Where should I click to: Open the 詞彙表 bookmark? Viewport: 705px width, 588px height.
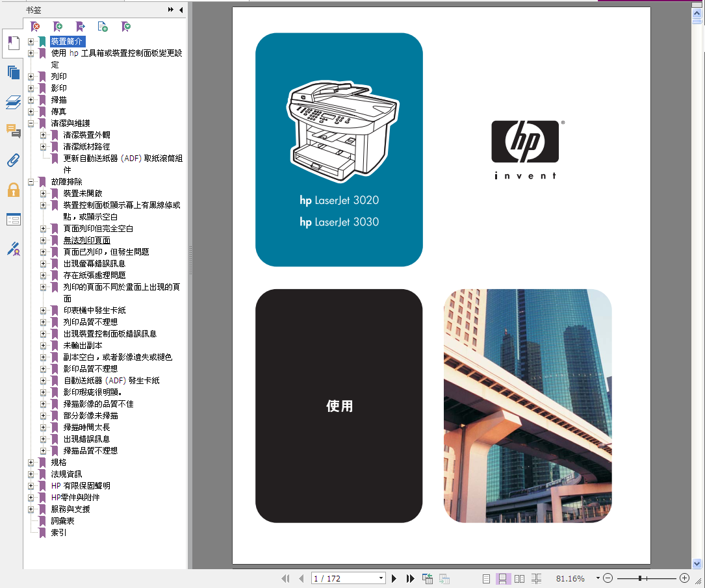coord(62,520)
